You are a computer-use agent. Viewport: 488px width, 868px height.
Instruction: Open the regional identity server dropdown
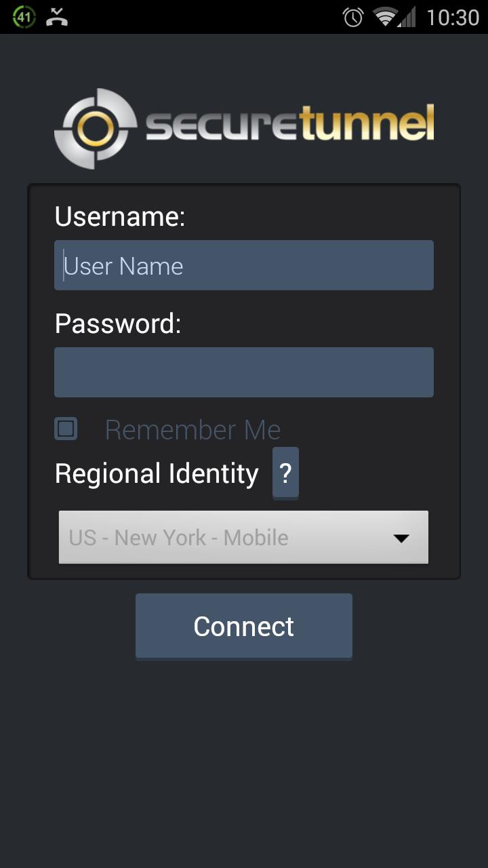click(244, 537)
